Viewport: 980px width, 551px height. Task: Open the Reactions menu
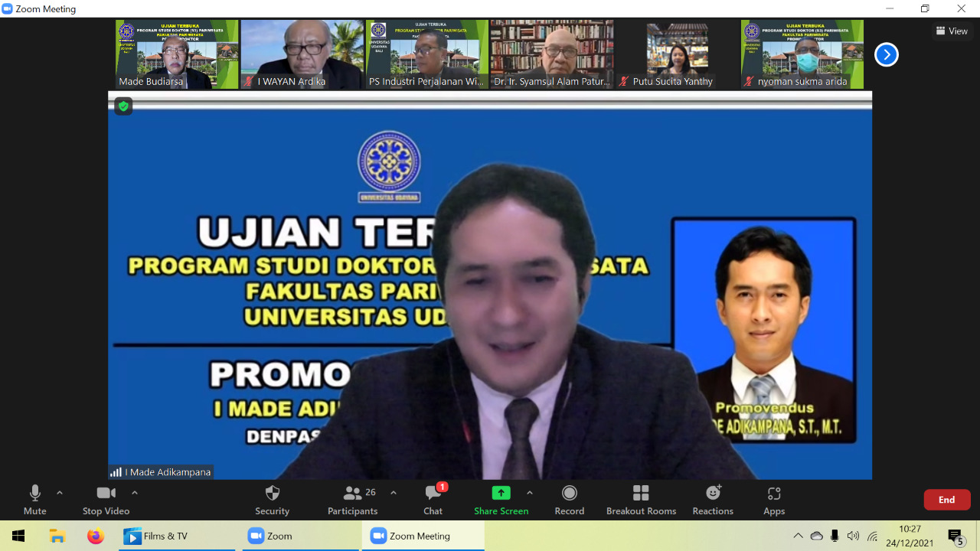tap(713, 500)
